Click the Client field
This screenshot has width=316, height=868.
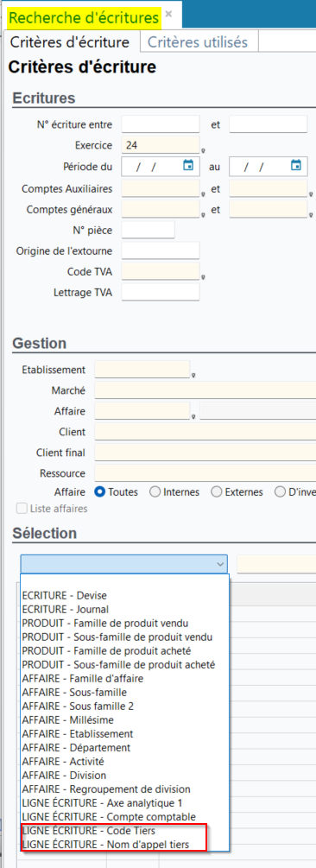(205, 431)
